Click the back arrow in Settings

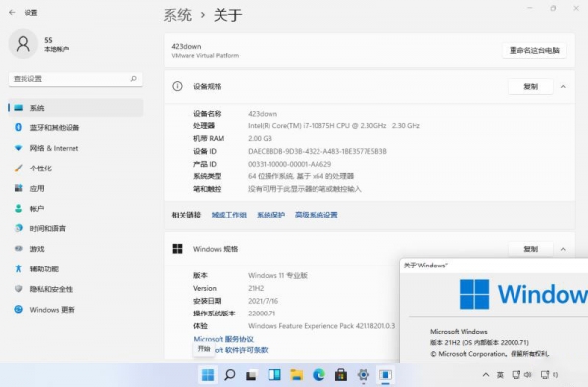12,13
